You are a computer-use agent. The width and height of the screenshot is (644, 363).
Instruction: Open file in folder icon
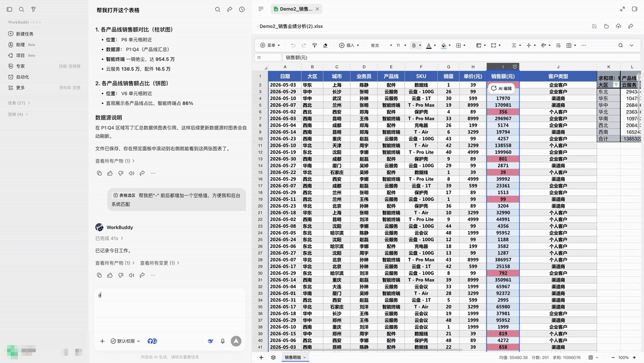tap(606, 26)
